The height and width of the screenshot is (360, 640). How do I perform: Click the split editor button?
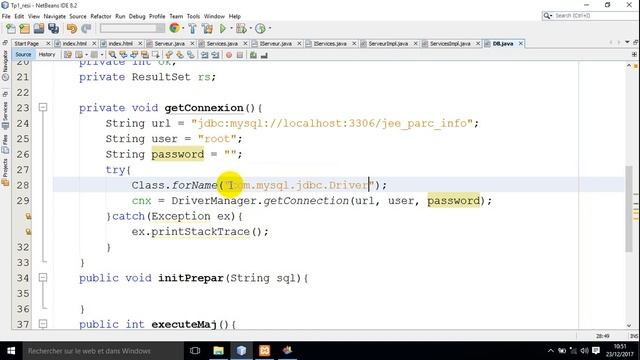tap(634, 54)
